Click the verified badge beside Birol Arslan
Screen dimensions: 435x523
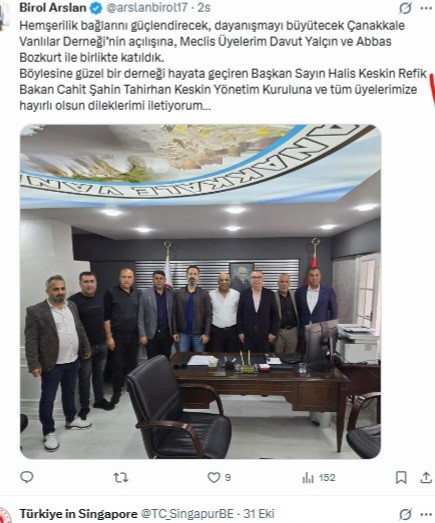96,8
